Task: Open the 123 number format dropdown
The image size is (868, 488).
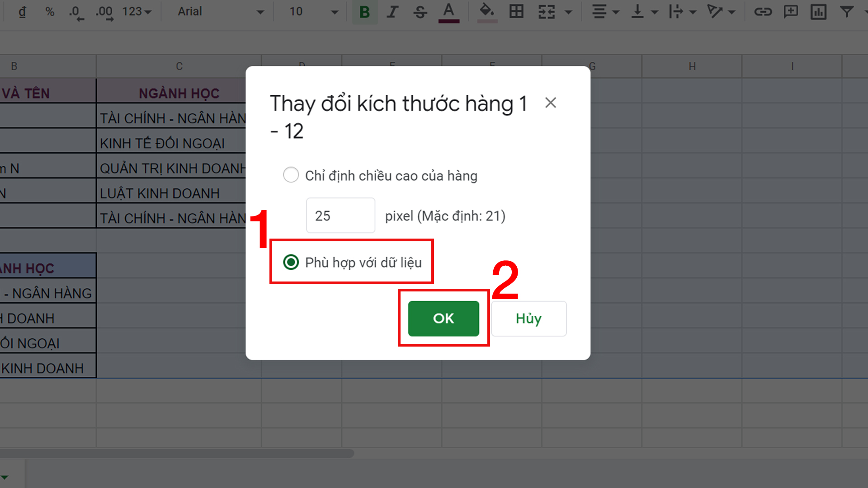Action: (x=136, y=12)
